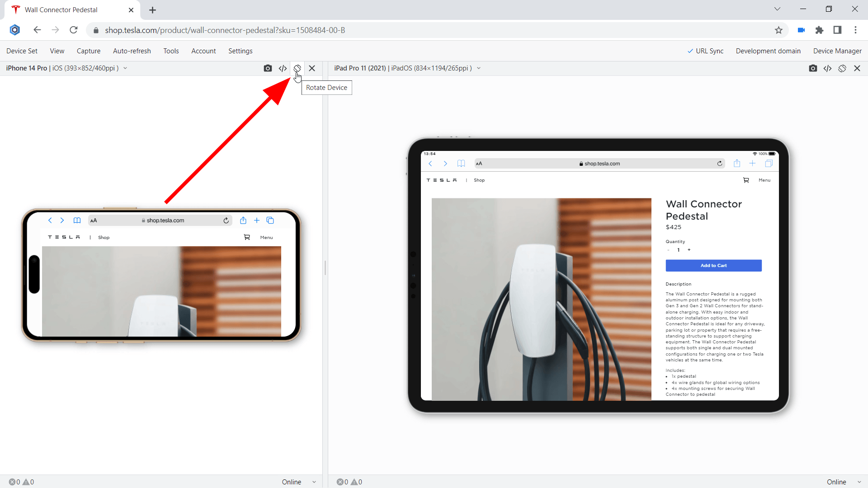Expand iPhone 14 Pro device dropdown
The width and height of the screenshot is (868, 488).
[x=125, y=68]
